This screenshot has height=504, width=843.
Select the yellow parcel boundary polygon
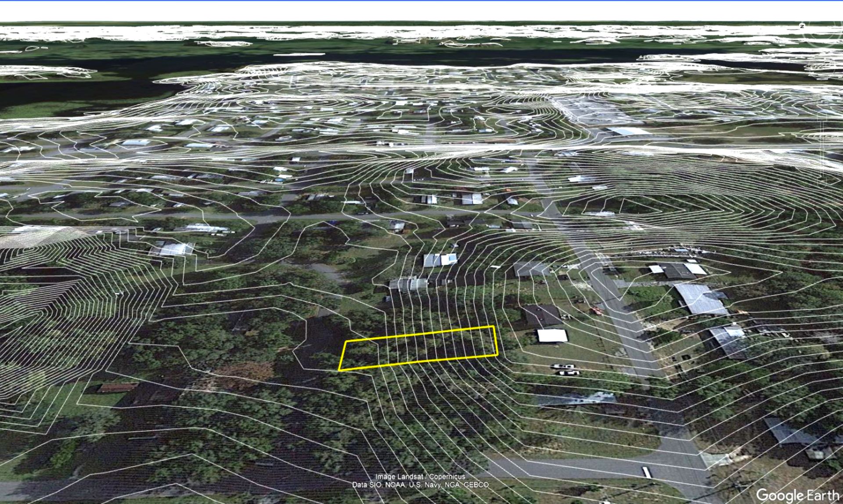pos(418,348)
